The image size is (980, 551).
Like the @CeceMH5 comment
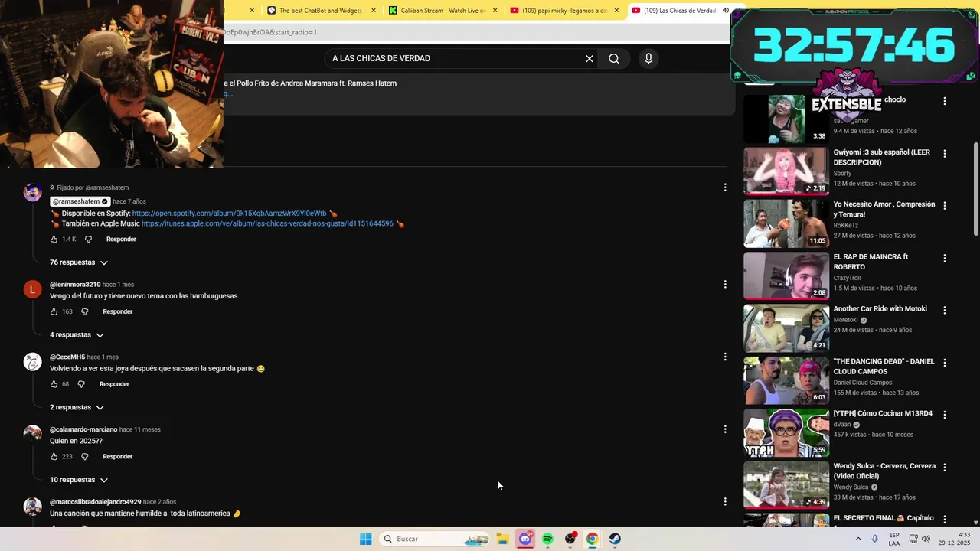point(54,384)
